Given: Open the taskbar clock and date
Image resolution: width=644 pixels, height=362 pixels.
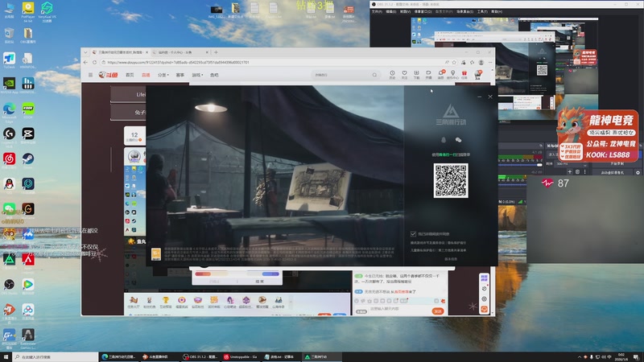Looking at the screenshot, I should 621,357.
